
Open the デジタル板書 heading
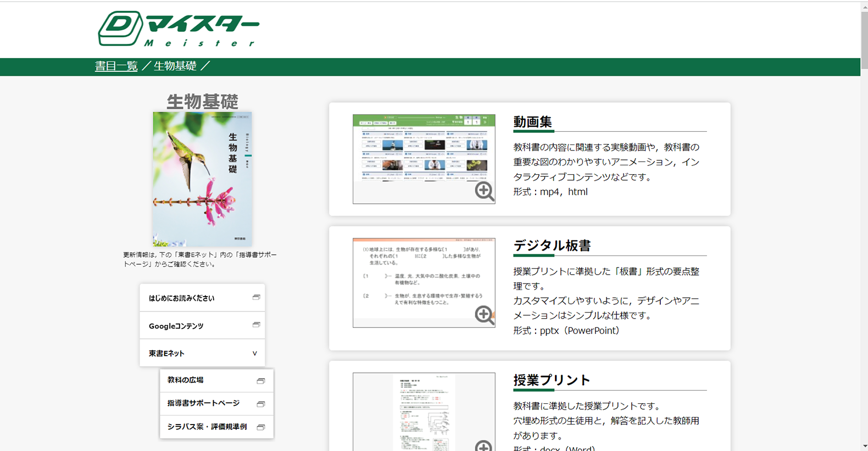(x=552, y=246)
